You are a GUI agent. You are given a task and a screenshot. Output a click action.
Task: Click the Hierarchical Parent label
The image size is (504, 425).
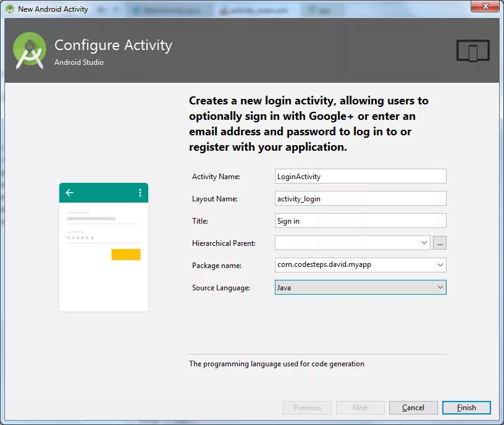click(x=224, y=243)
